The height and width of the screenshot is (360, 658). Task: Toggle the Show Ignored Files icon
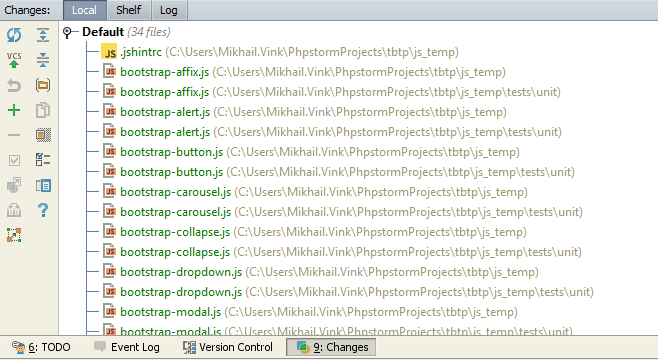[43, 135]
